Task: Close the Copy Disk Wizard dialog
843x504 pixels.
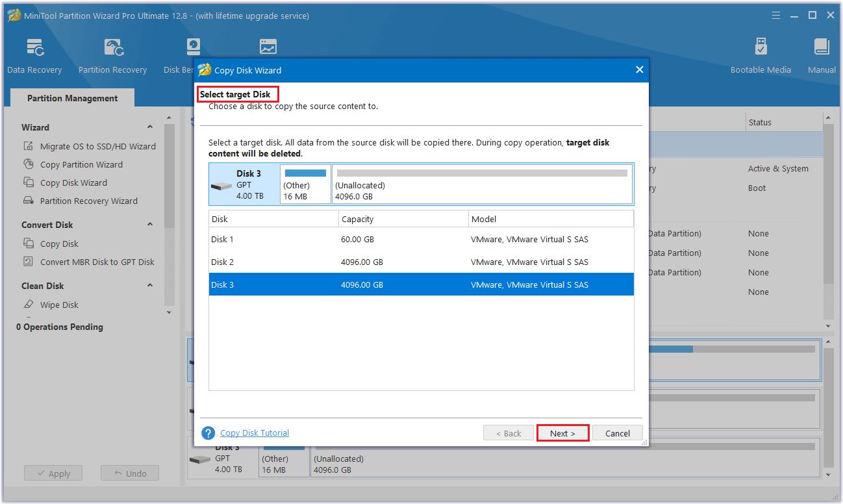Action: (639, 70)
